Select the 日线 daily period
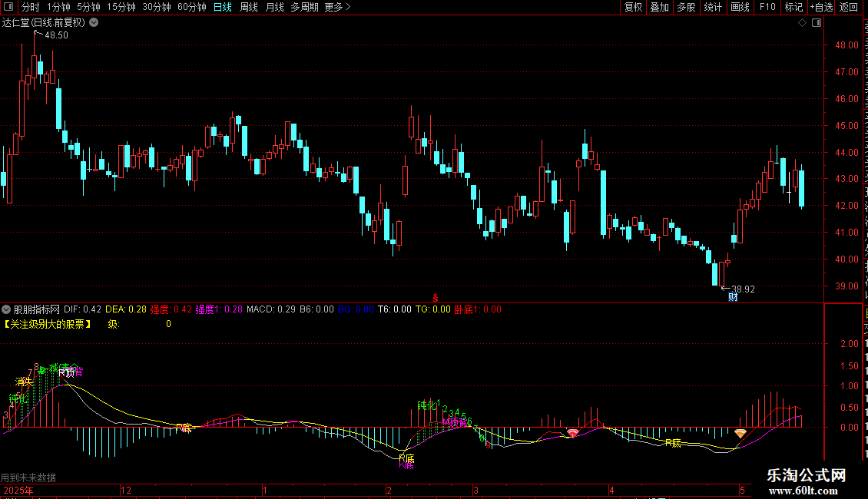This screenshot has width=868, height=499. point(223,7)
